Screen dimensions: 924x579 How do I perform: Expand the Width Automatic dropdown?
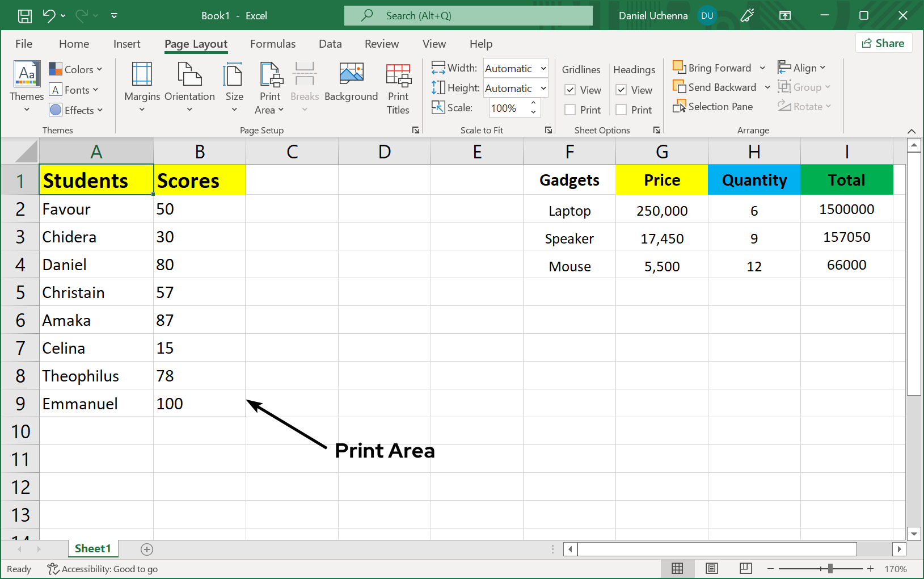click(543, 69)
